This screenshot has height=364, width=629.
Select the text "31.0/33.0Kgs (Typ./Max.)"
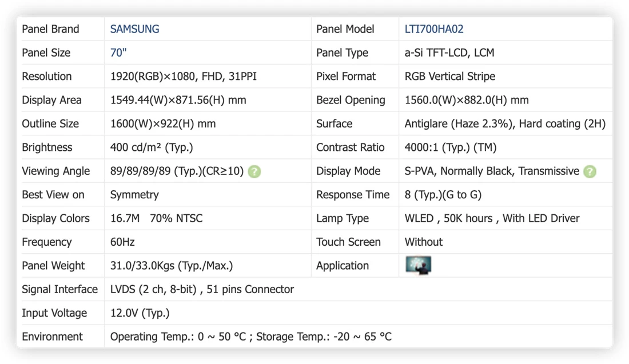coord(172,265)
